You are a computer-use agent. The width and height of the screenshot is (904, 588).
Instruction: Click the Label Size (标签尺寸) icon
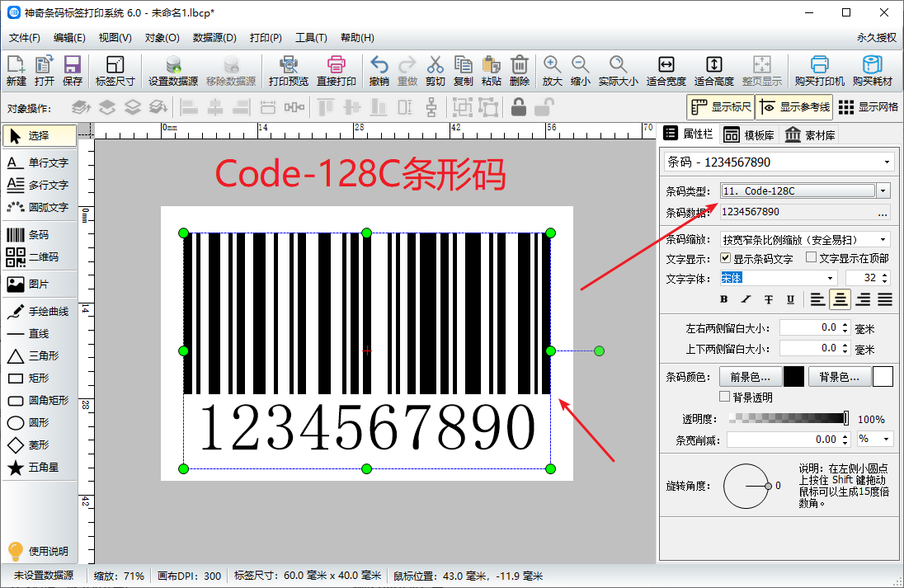click(115, 71)
